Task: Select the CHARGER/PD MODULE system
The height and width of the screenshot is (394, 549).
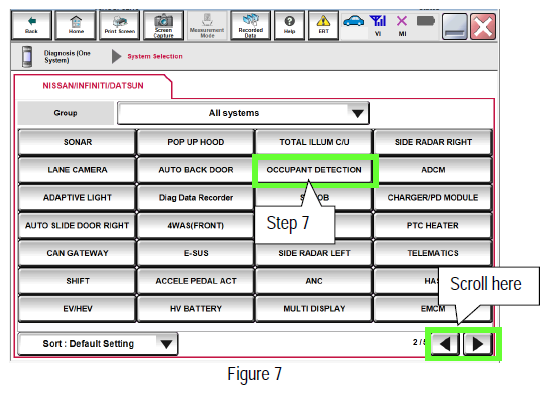Action: click(433, 198)
